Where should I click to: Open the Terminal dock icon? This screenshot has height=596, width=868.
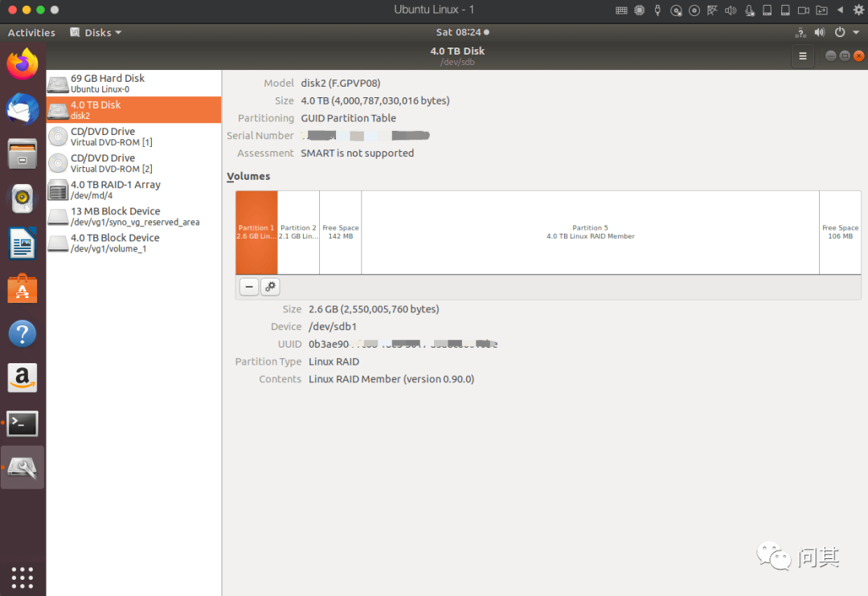tap(23, 423)
